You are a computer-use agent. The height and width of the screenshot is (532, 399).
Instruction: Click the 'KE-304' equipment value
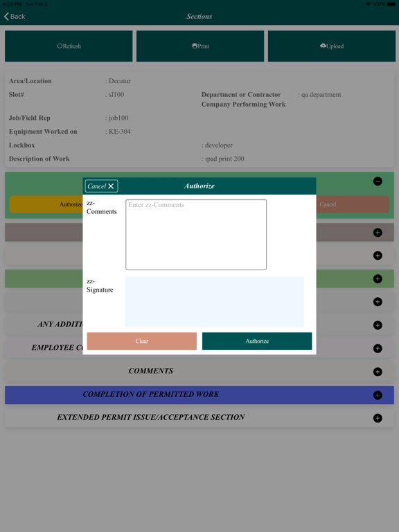tap(120, 132)
